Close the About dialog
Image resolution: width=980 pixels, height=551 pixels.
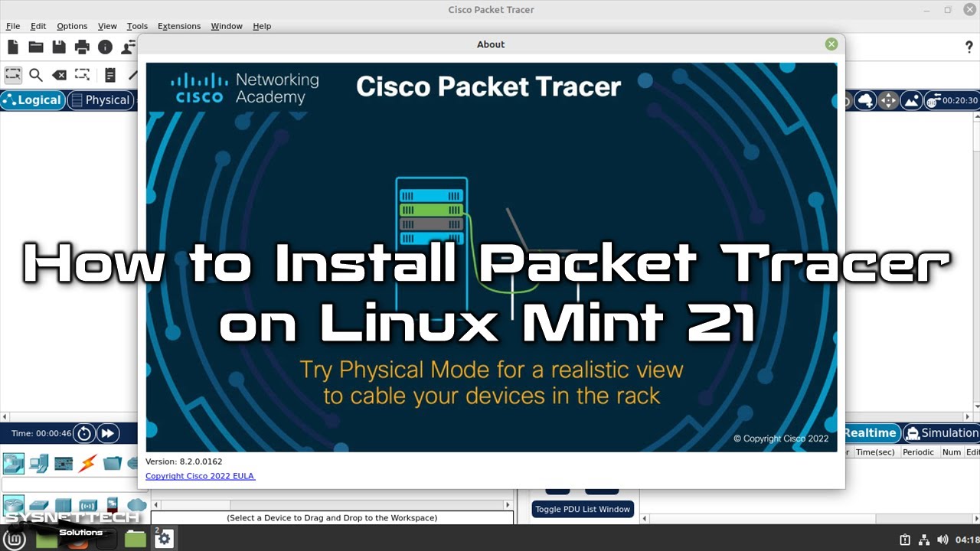point(831,44)
